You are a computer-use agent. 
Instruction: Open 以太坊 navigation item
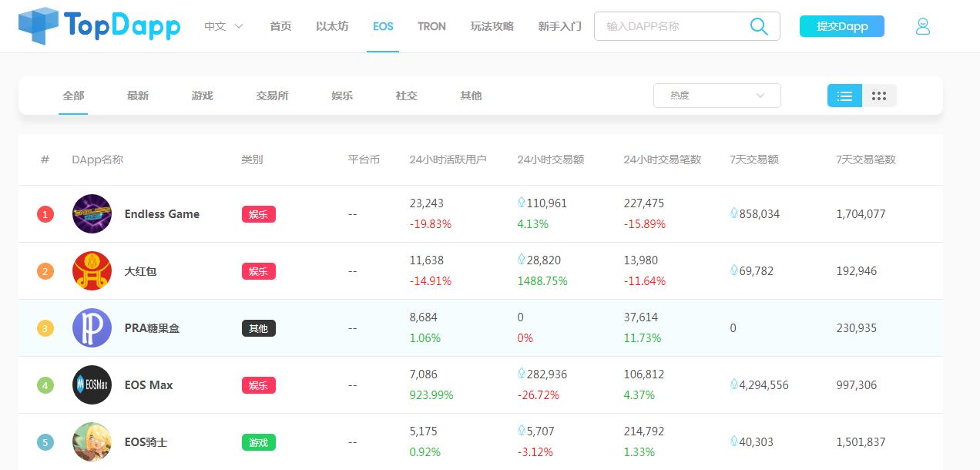(332, 26)
